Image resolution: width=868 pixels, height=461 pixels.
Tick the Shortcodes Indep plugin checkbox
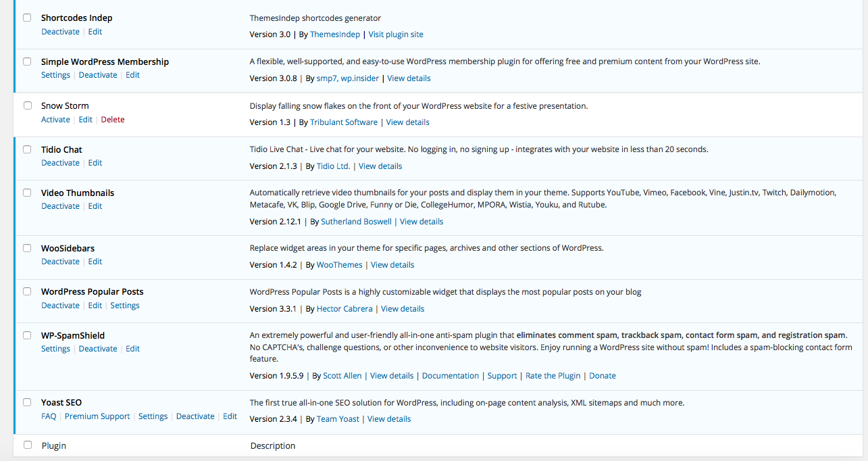[28, 18]
